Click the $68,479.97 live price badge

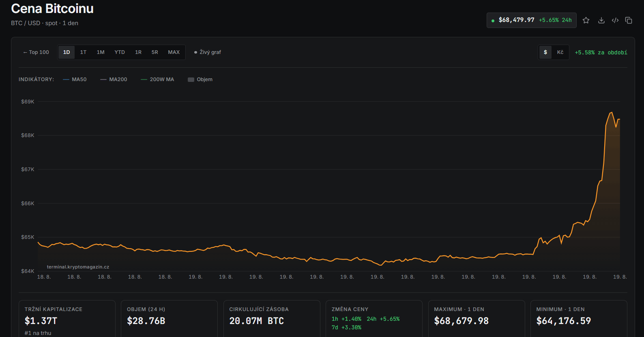(531, 20)
